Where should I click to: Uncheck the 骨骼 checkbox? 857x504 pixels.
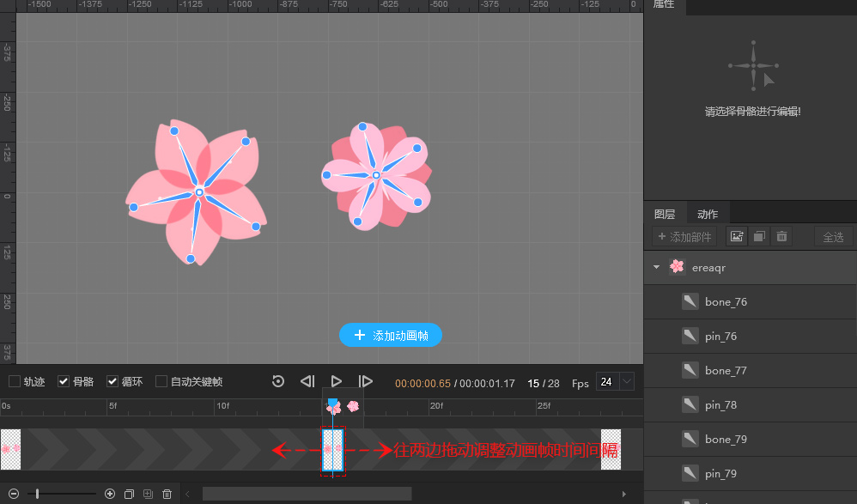(x=64, y=381)
